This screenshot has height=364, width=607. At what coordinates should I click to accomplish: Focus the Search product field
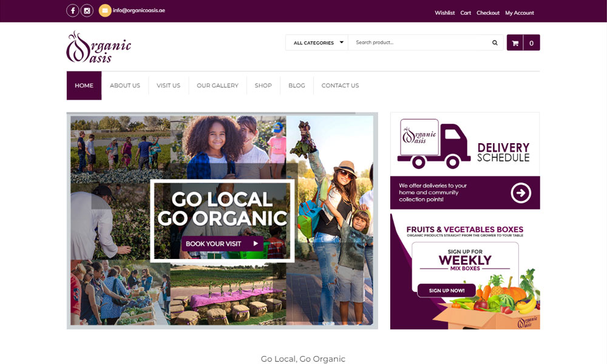(419, 42)
